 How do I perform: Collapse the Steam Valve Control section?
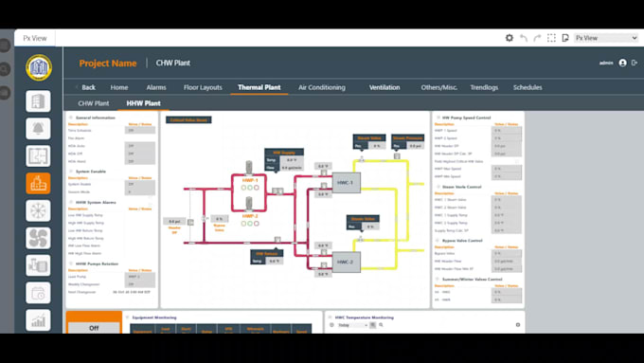click(438, 187)
